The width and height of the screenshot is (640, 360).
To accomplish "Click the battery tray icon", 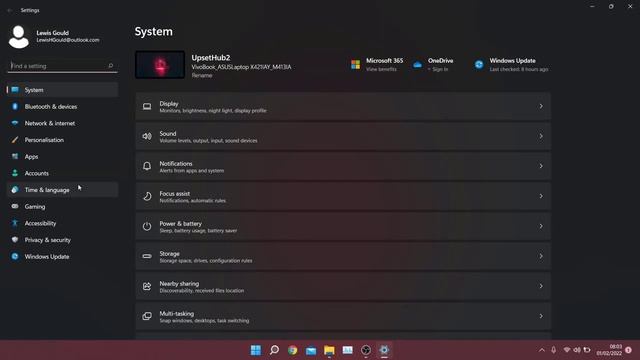I will pos(587,350).
